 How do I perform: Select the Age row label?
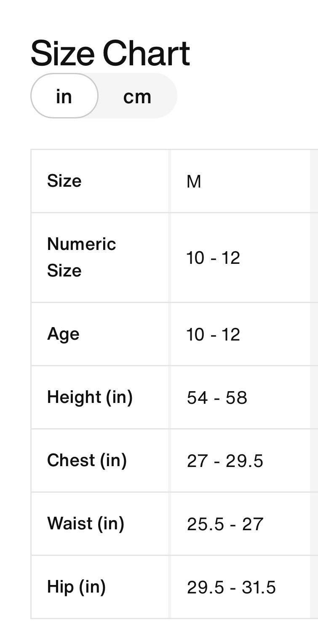[x=63, y=335]
